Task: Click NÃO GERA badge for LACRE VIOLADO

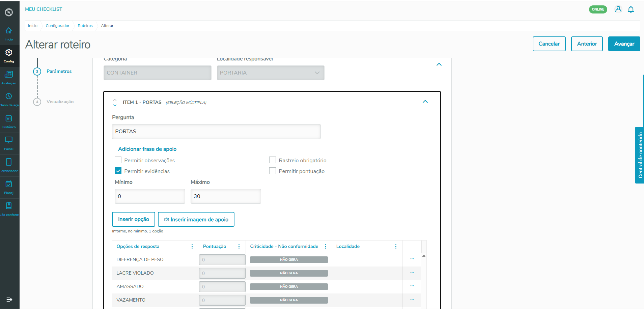Action: [289, 273]
